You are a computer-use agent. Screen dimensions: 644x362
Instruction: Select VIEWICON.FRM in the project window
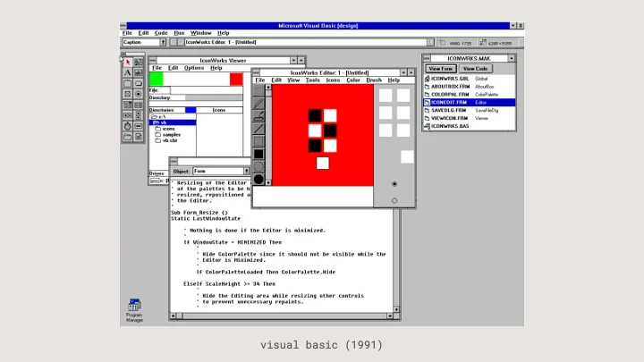point(470,118)
